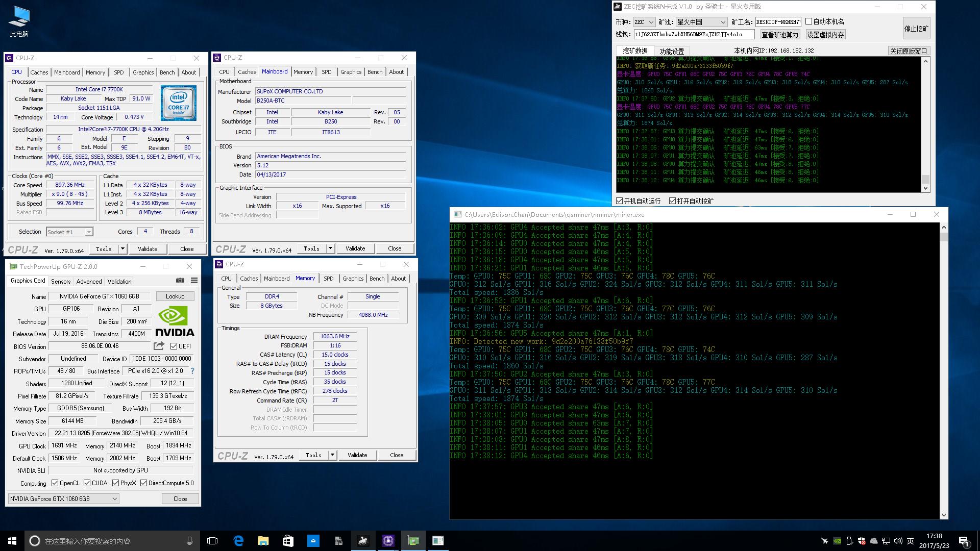
Task: Open the Task View taskbar icon
Action: pyautogui.click(x=212, y=541)
